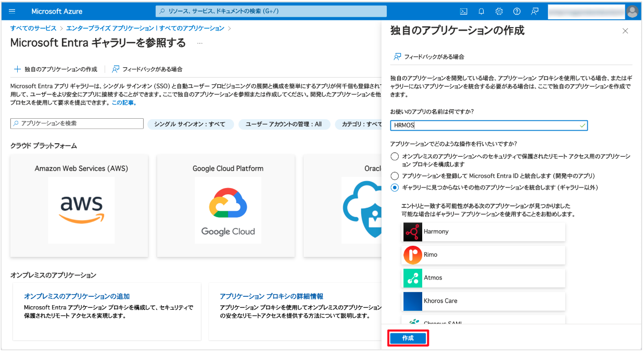The height and width of the screenshot is (352, 644).
Task: Go to Enterprise Applications breadcrumb
Action: point(145,28)
